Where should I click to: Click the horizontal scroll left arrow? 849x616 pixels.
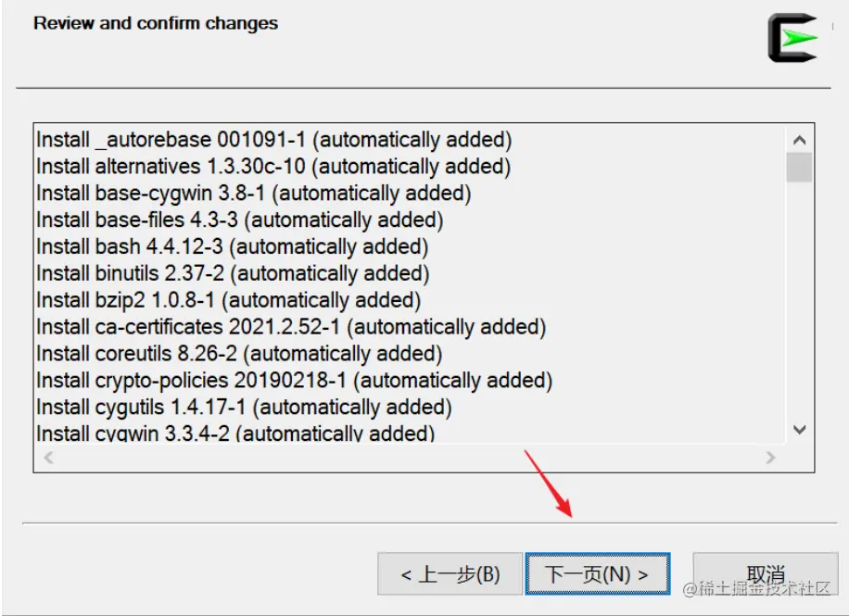(x=49, y=458)
